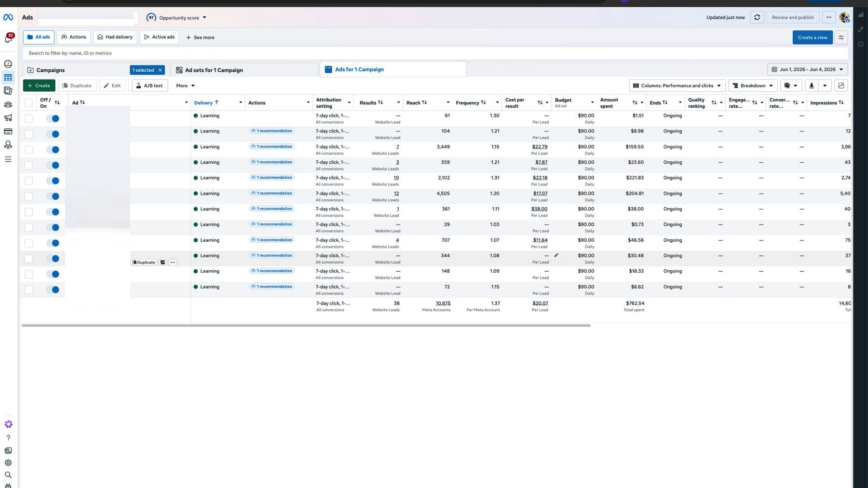Click the Help question mark icon
868x488 pixels.
[8, 437]
